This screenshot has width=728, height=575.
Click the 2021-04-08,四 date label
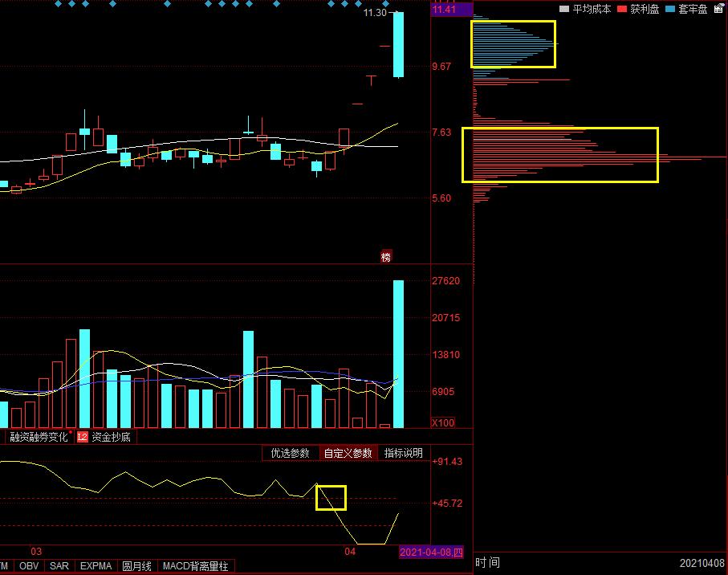coord(431,552)
